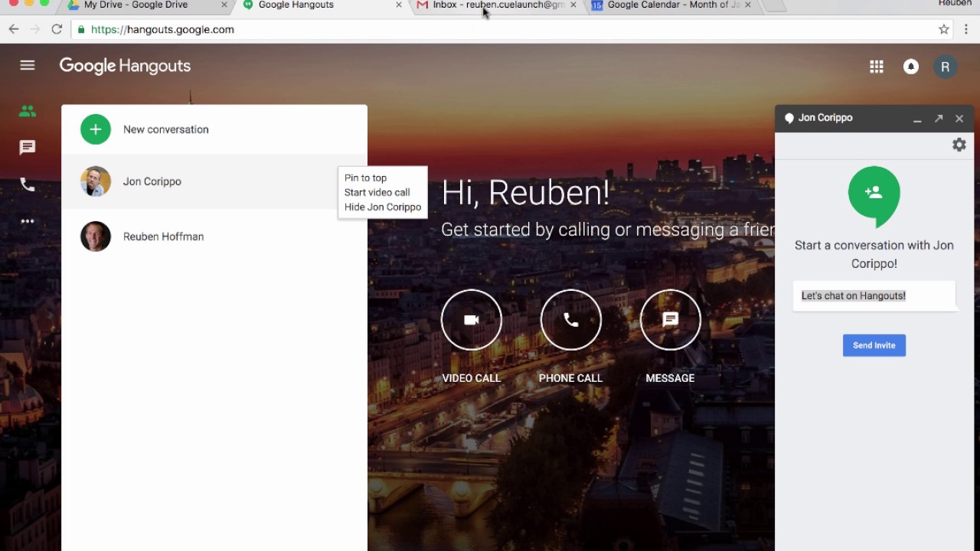Click the Let's chat on Hangouts message field

[874, 295]
